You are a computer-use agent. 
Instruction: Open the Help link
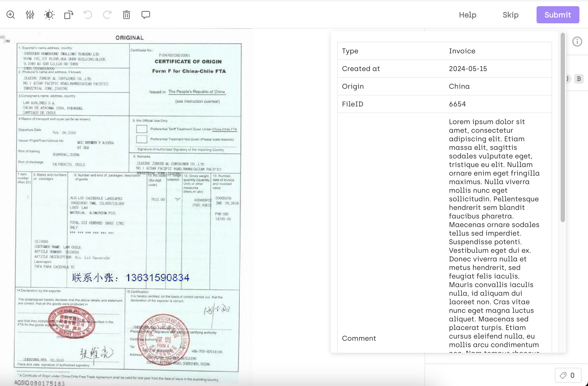468,15
